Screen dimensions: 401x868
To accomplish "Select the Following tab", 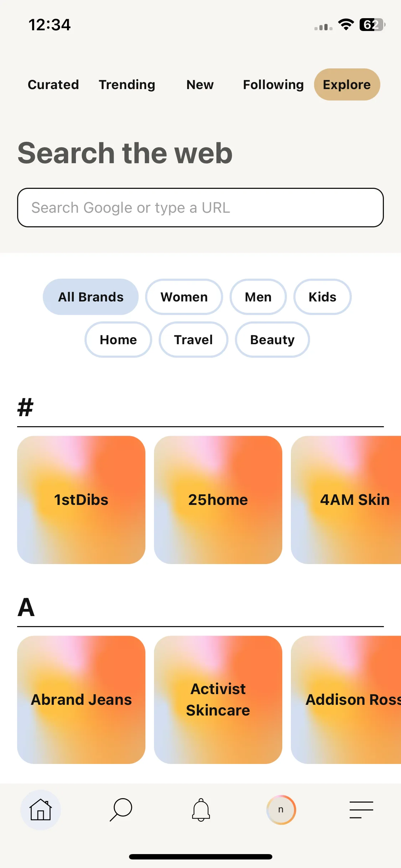I will pos(273,84).
